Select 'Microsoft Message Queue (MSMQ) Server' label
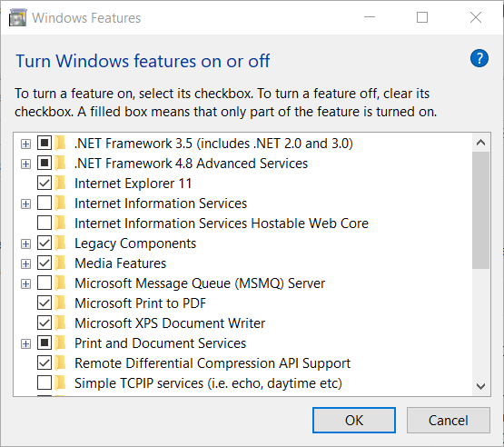The height and width of the screenshot is (447, 504). [x=200, y=283]
